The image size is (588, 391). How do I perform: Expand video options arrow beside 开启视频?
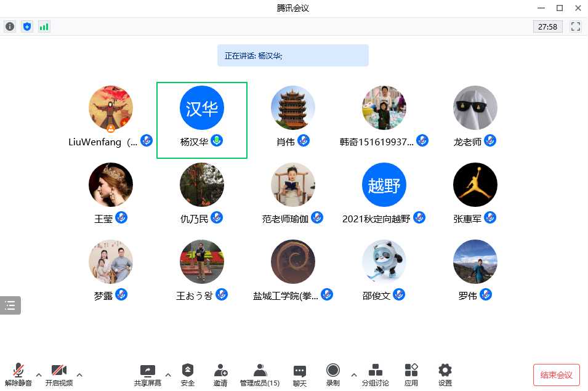[x=79, y=374]
